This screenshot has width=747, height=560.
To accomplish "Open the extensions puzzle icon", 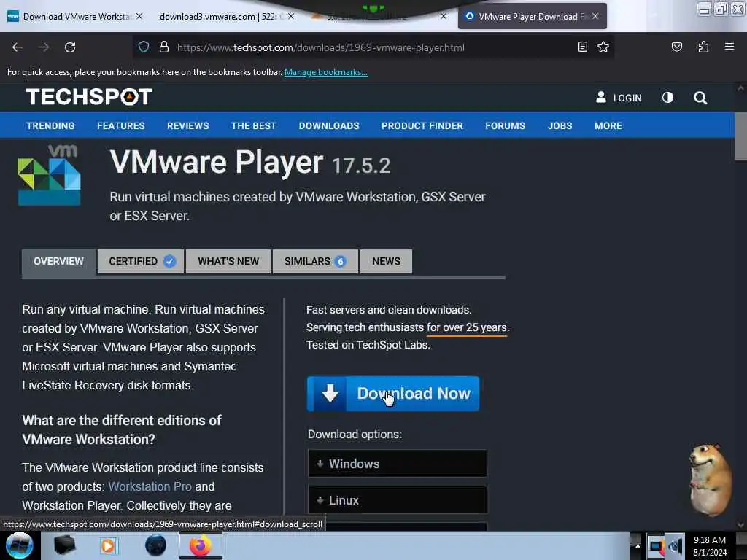I will pos(703,47).
